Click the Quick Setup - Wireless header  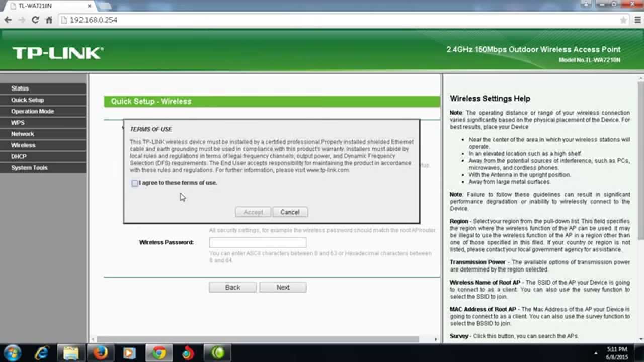(272, 101)
